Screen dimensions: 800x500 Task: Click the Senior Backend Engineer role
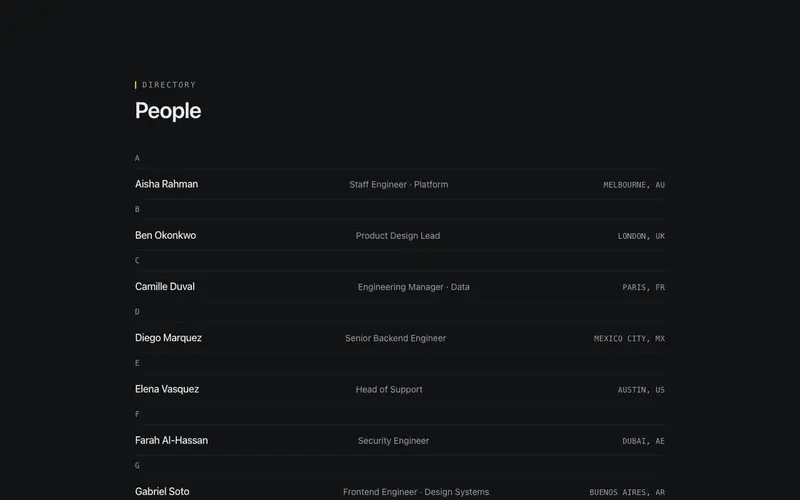[395, 338]
